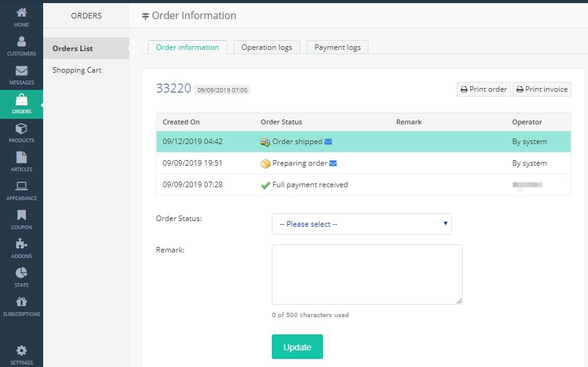The width and height of the screenshot is (588, 367).
Task: Click the Print order button
Action: 483,89
